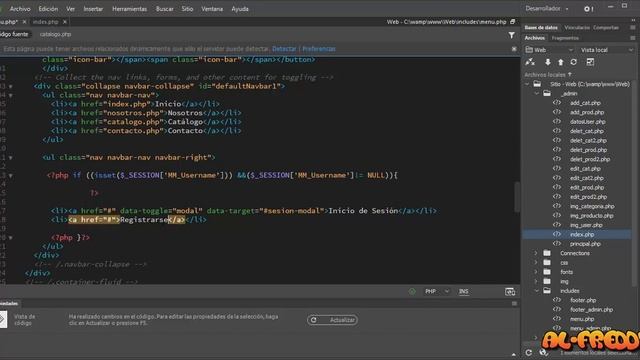Switch to Vinculación panel tab
Screen dimensions: 640x360
tap(577, 27)
